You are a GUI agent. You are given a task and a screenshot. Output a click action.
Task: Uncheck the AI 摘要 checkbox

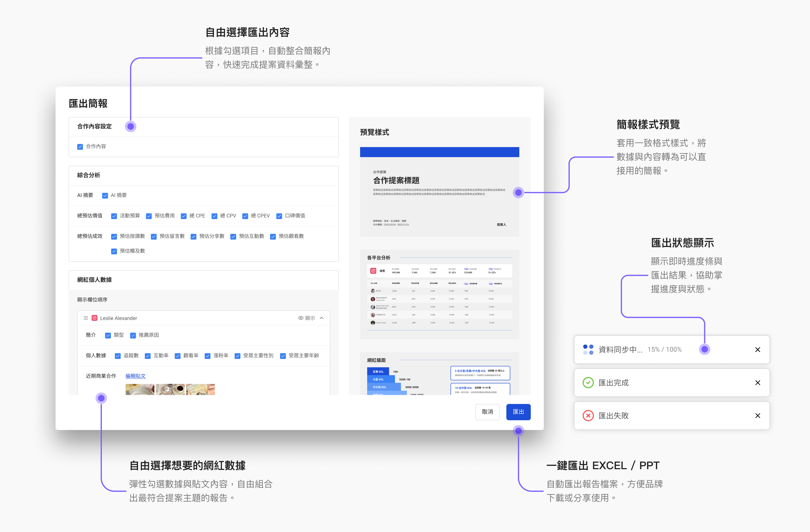pyautogui.click(x=105, y=196)
